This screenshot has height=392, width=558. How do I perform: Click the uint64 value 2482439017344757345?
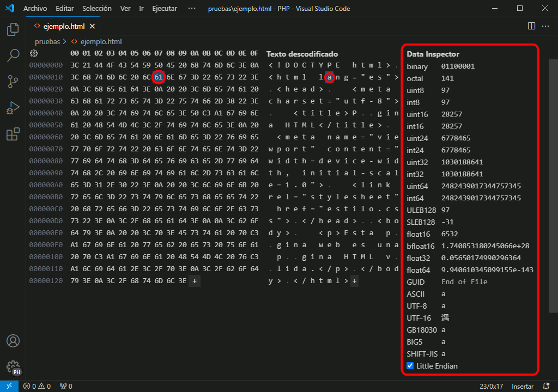point(481,186)
